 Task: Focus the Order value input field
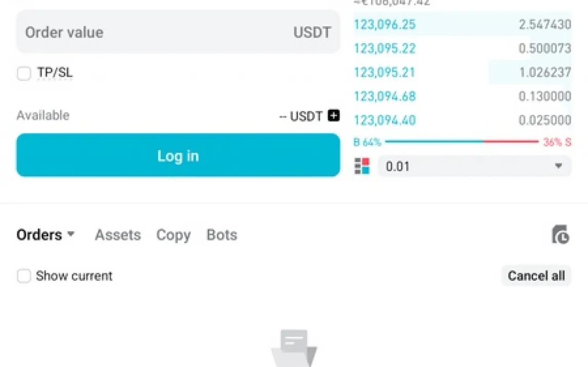point(154,32)
